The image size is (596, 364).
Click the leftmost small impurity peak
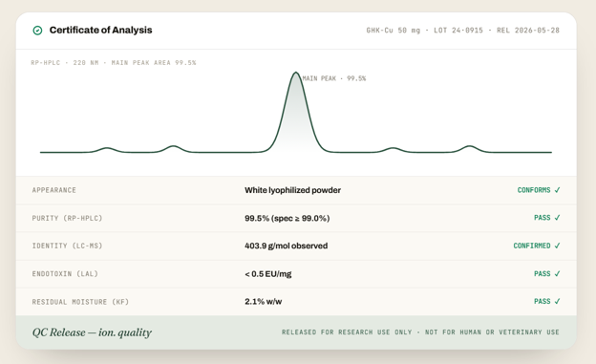click(x=107, y=150)
